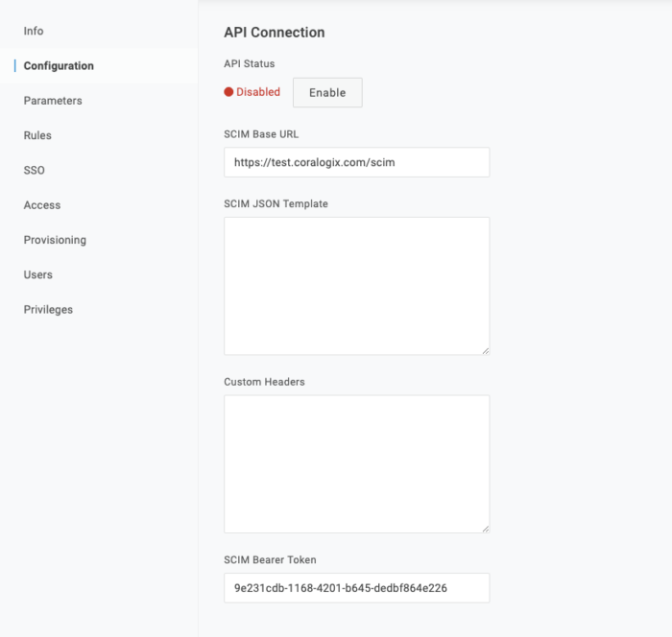Focus the SCIM Base URL field

coord(356,162)
